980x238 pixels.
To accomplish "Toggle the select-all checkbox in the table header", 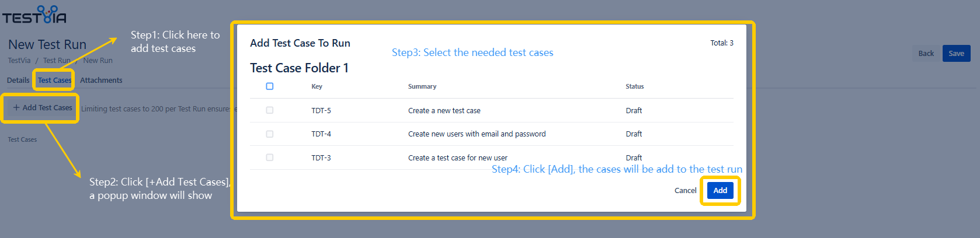I will point(270,86).
